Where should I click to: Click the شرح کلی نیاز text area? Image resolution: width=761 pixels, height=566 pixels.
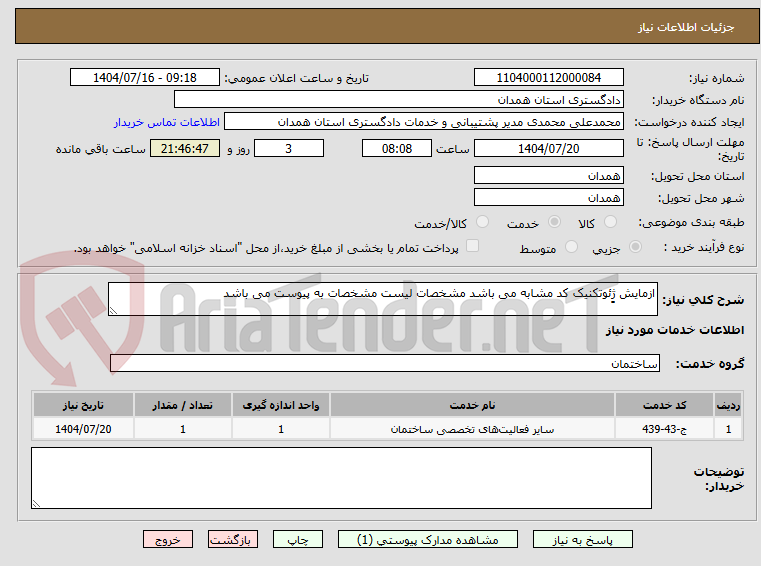pos(382,299)
